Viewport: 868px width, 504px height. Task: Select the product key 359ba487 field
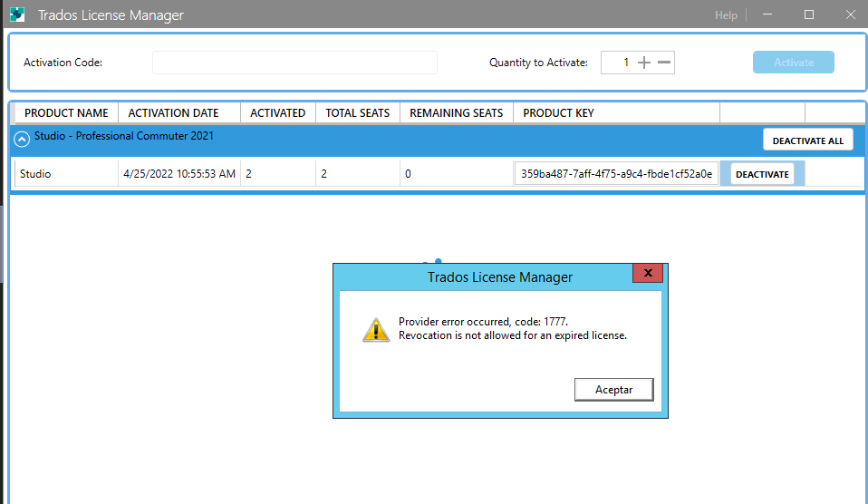[616, 173]
